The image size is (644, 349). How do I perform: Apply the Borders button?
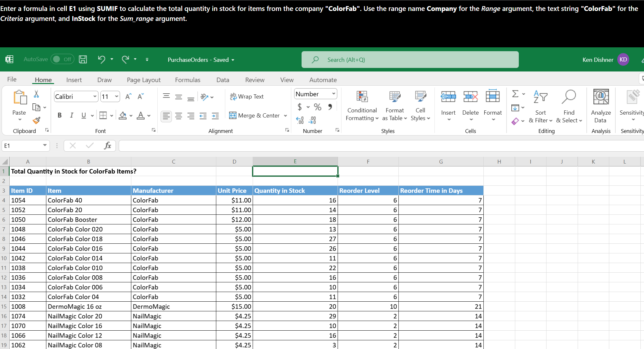click(x=103, y=115)
